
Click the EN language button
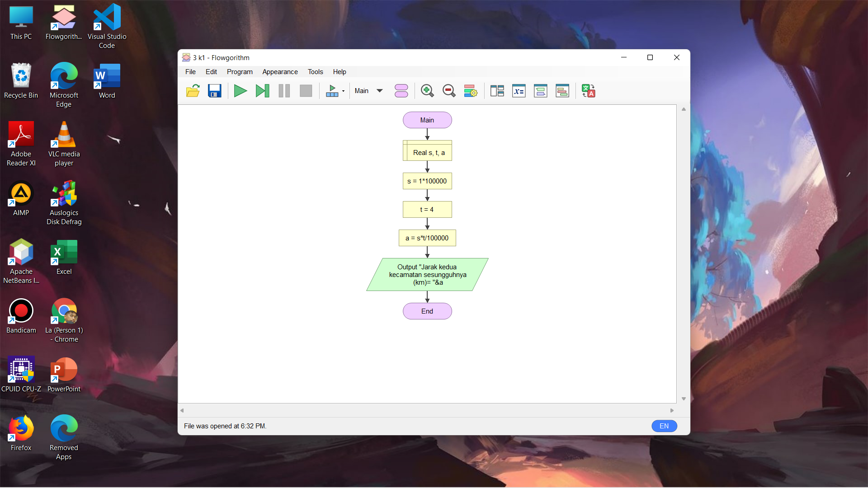[x=664, y=426]
